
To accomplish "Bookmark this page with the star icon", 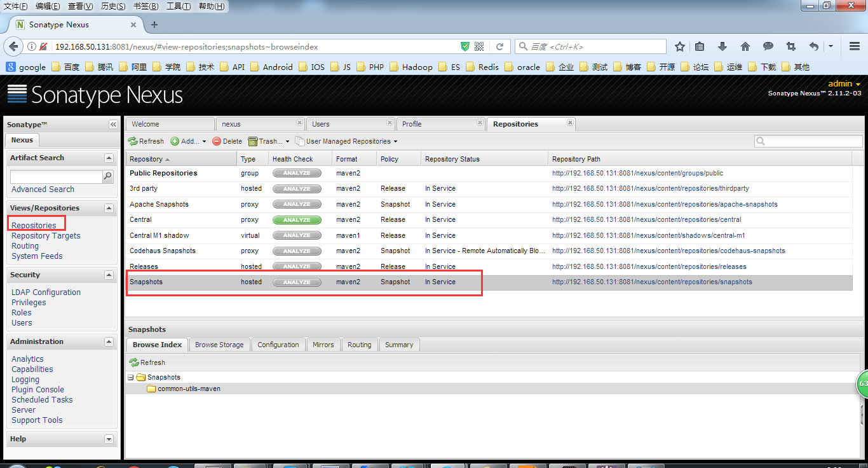I will click(x=680, y=46).
